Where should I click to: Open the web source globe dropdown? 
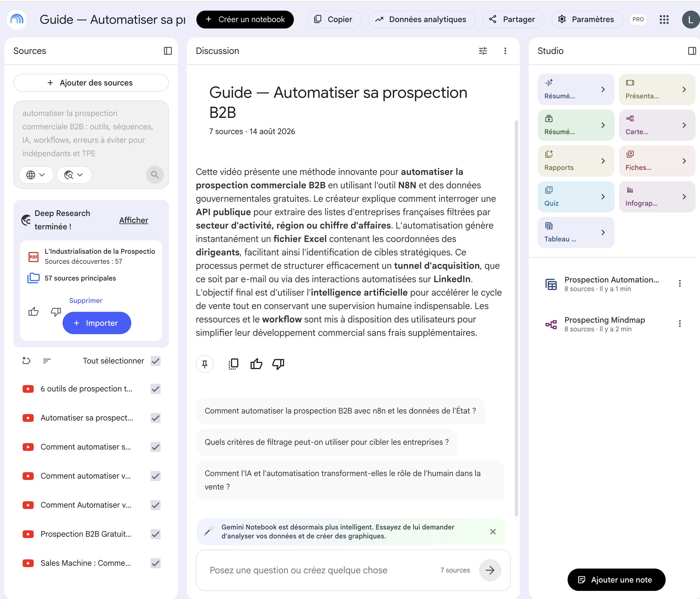(36, 175)
